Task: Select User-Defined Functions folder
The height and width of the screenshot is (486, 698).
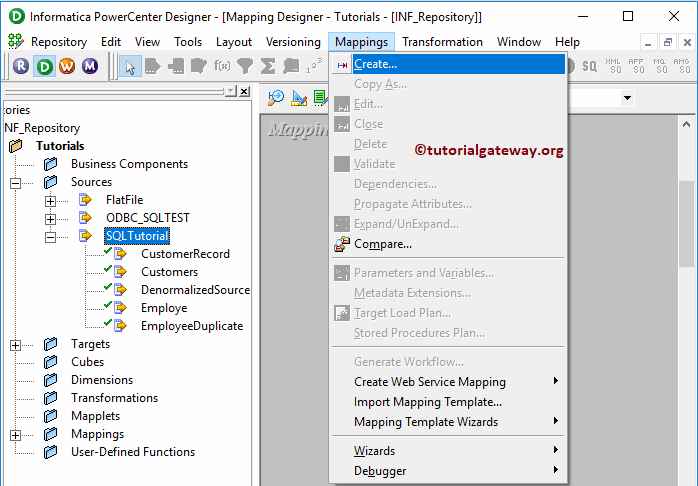Action: click(x=133, y=452)
